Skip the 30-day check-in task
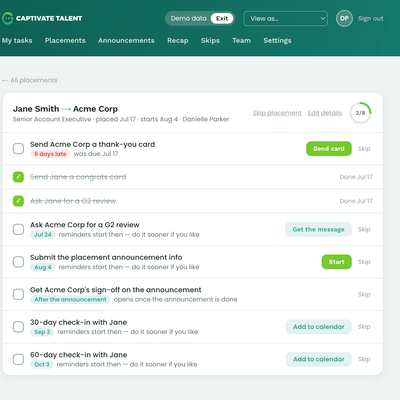 tap(364, 327)
